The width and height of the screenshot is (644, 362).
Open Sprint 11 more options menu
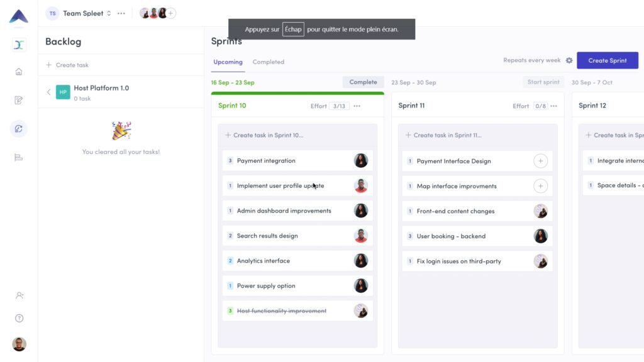coord(554,106)
